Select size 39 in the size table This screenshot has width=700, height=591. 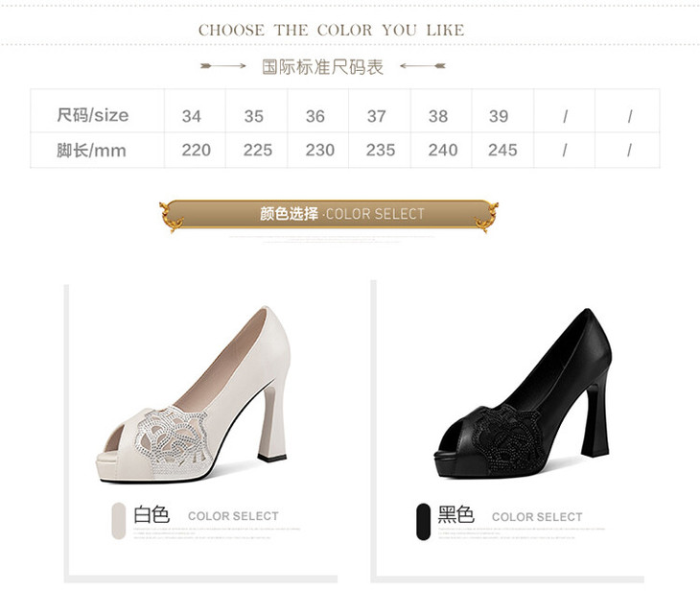tap(499, 116)
